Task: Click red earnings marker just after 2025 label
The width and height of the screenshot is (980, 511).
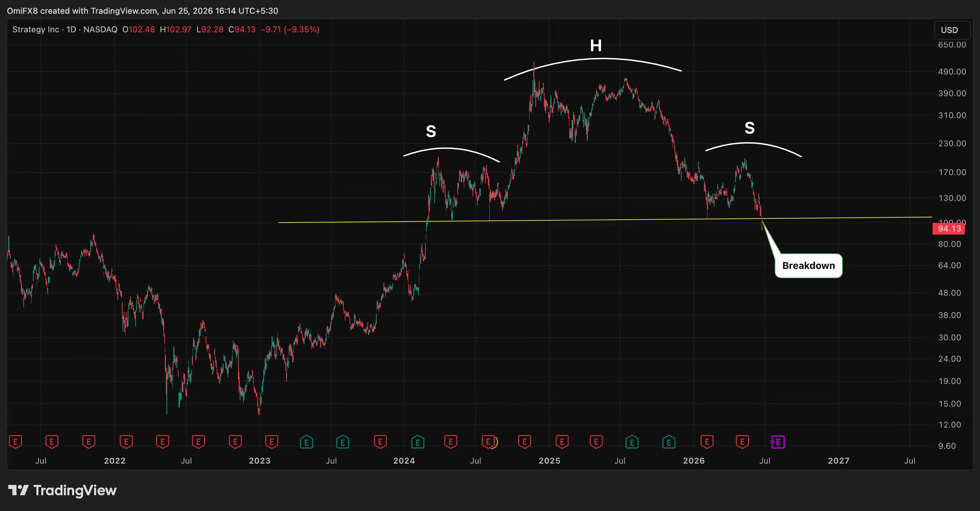Action: coord(562,442)
